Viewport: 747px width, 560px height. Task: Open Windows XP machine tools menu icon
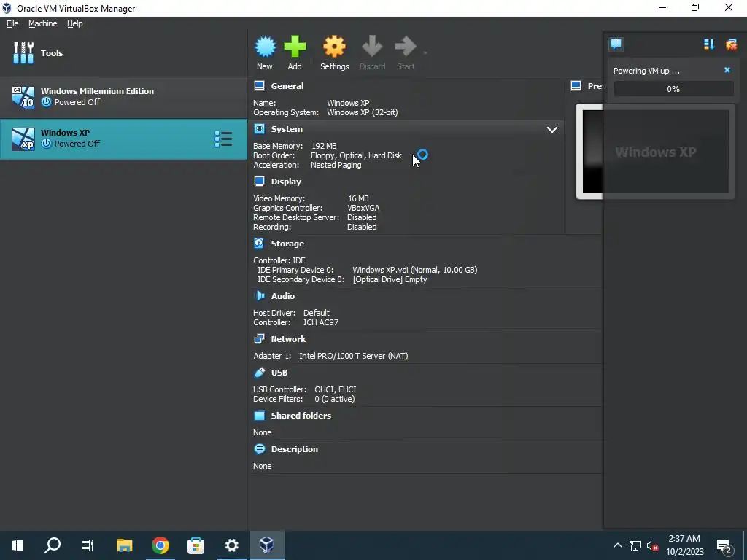(223, 139)
